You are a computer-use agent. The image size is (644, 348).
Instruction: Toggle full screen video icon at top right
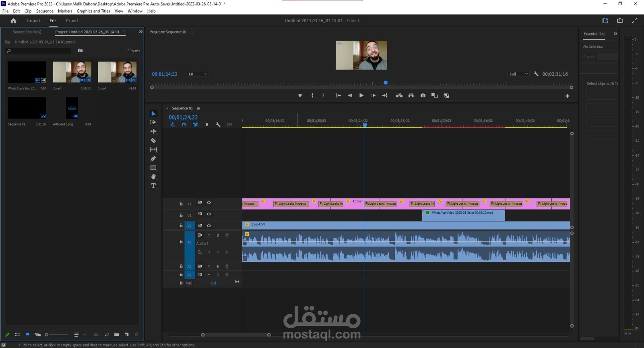(x=635, y=21)
